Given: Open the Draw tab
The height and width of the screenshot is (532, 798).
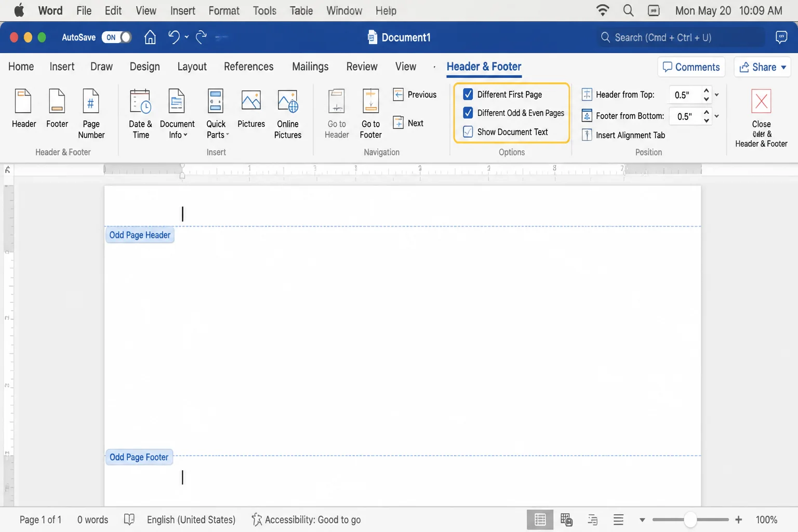Looking at the screenshot, I should tap(101, 66).
